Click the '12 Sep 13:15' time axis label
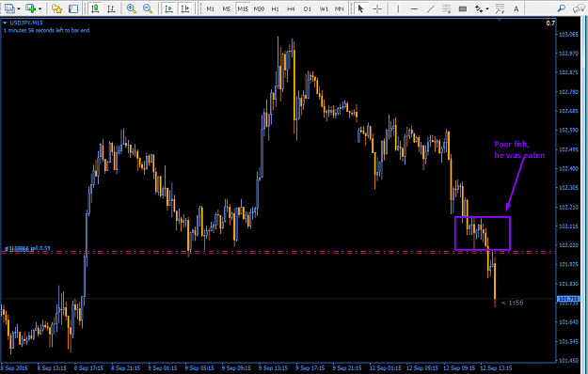Image resolution: width=588 pixels, height=374 pixels. 496,368
